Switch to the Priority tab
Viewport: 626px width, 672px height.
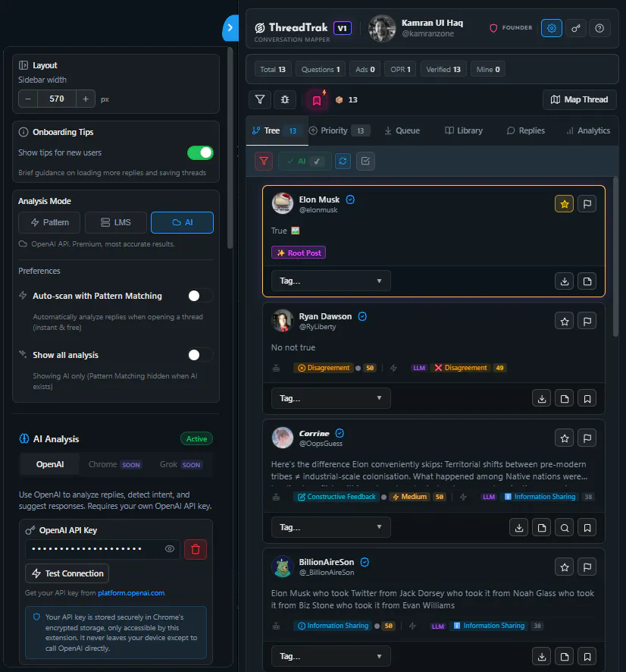coord(339,130)
